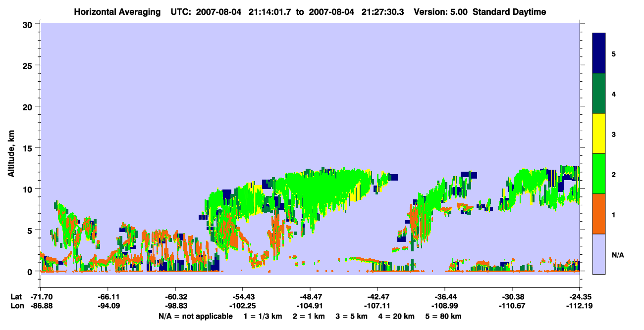644x330 pixels.
Task: Click longitude value -110.67
Action: point(512,306)
